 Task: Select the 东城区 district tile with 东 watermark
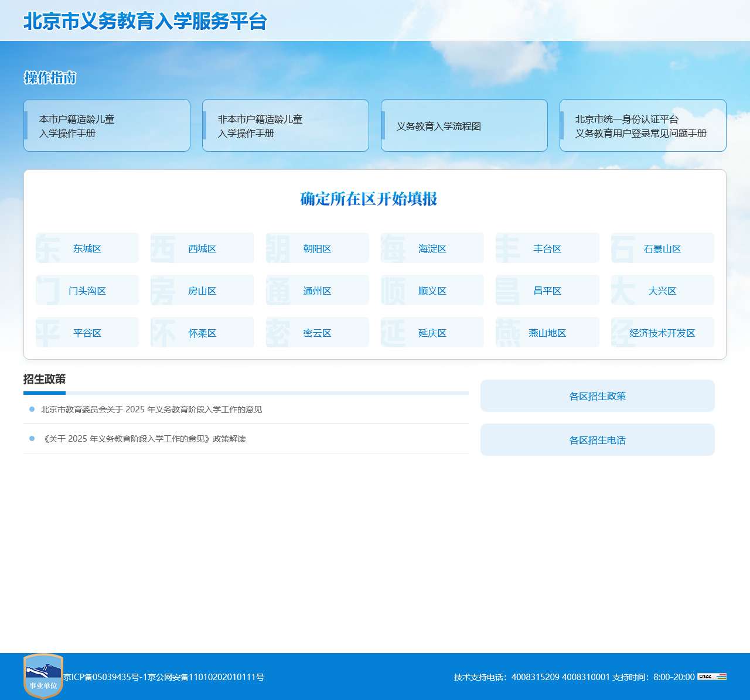click(x=87, y=248)
